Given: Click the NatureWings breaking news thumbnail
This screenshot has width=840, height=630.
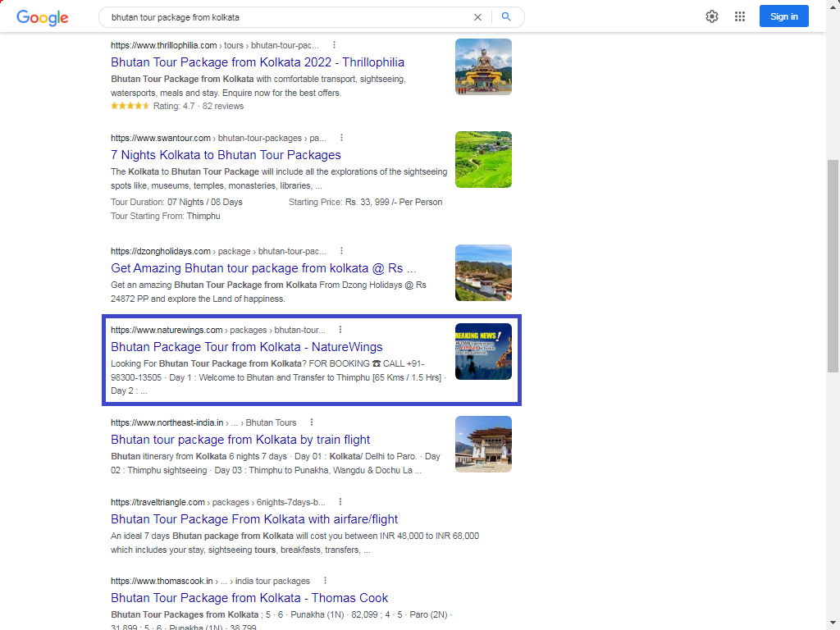Looking at the screenshot, I should [483, 351].
